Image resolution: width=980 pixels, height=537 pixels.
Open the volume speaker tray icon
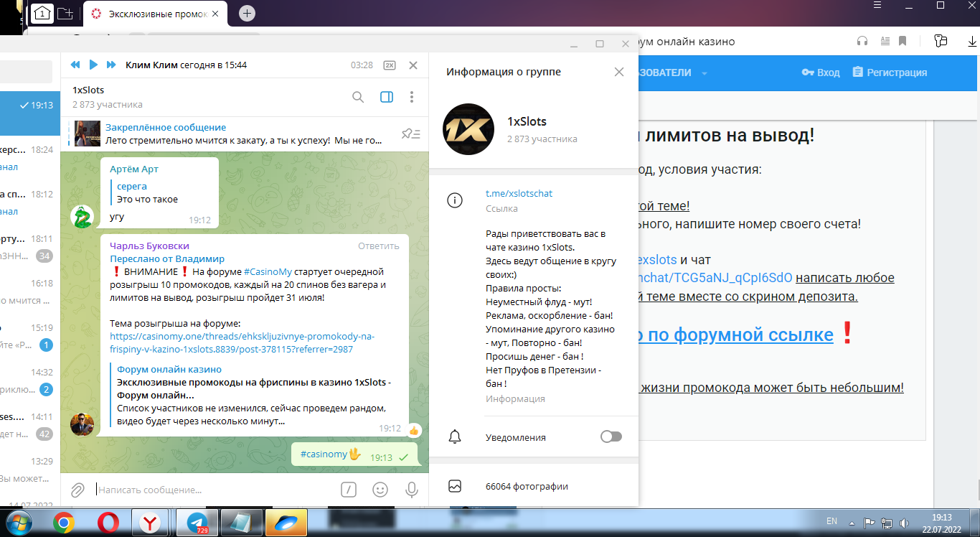point(904,523)
